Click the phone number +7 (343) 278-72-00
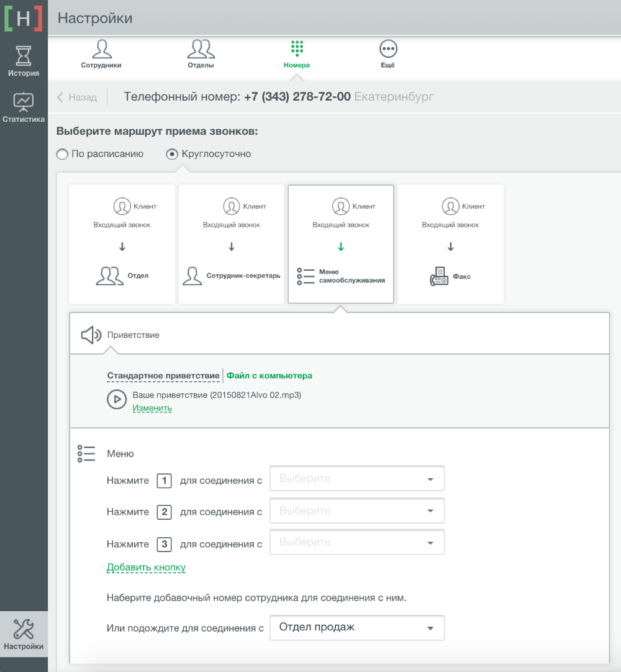621x672 pixels. (x=297, y=97)
